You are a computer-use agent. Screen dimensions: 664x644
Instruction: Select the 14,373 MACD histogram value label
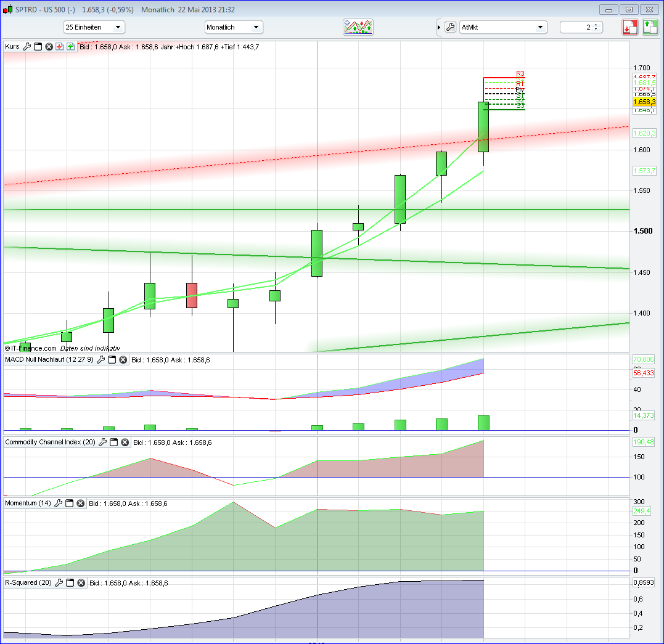[x=643, y=416]
